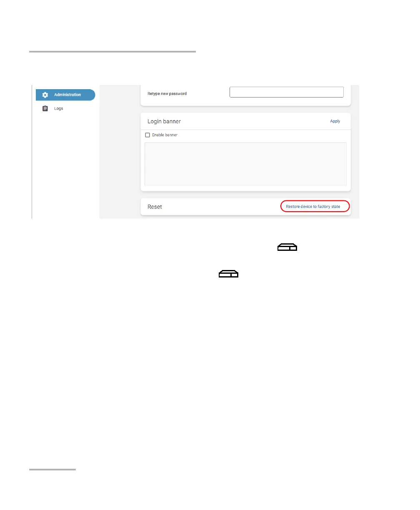Viewport: 420px width, 510px height.
Task: Click the Enable banner label text
Action: tap(165, 135)
